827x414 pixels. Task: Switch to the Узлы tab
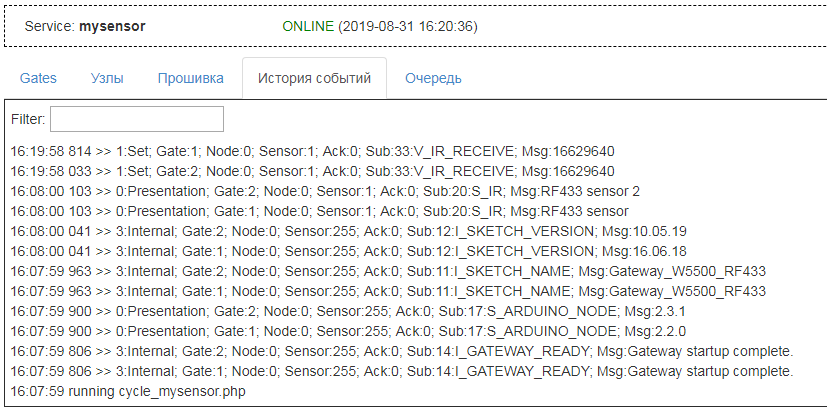pos(107,78)
